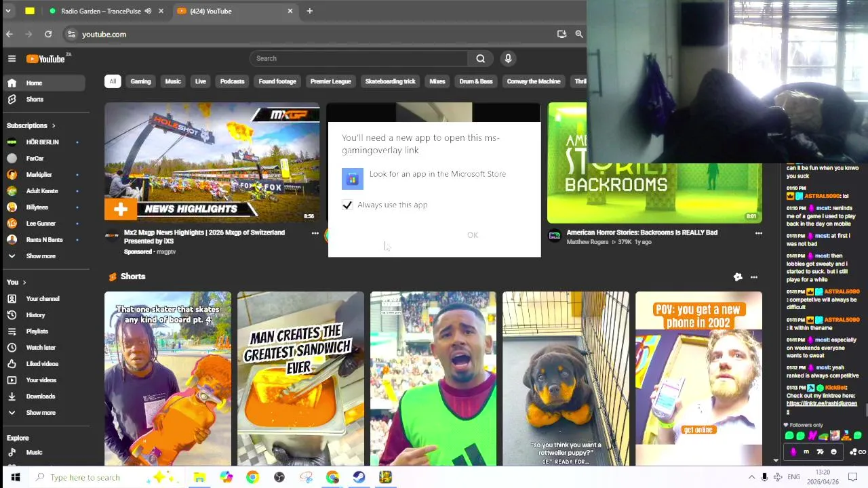Image resolution: width=868 pixels, height=488 pixels.
Task: Open Steam from the taskbar
Action: (359, 477)
